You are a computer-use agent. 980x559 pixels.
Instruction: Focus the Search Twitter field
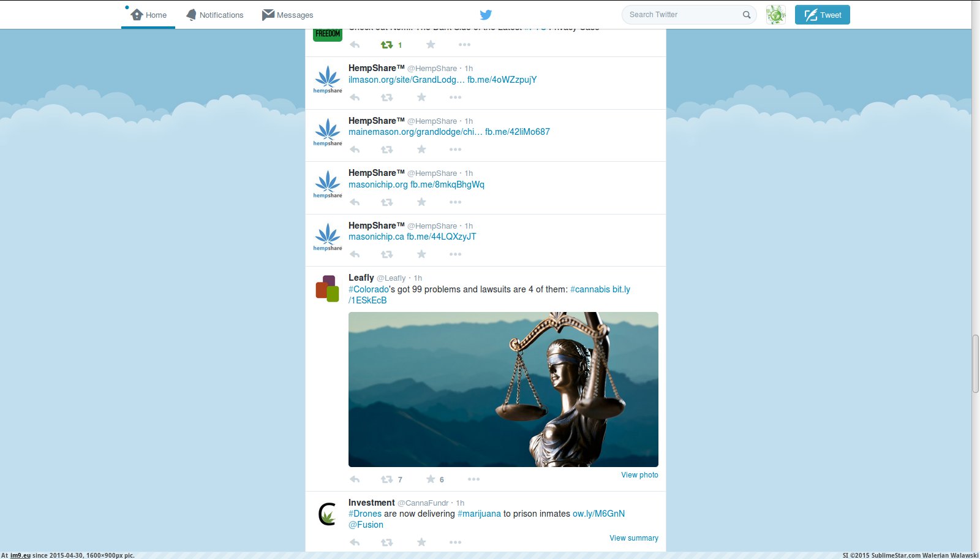[x=689, y=15]
